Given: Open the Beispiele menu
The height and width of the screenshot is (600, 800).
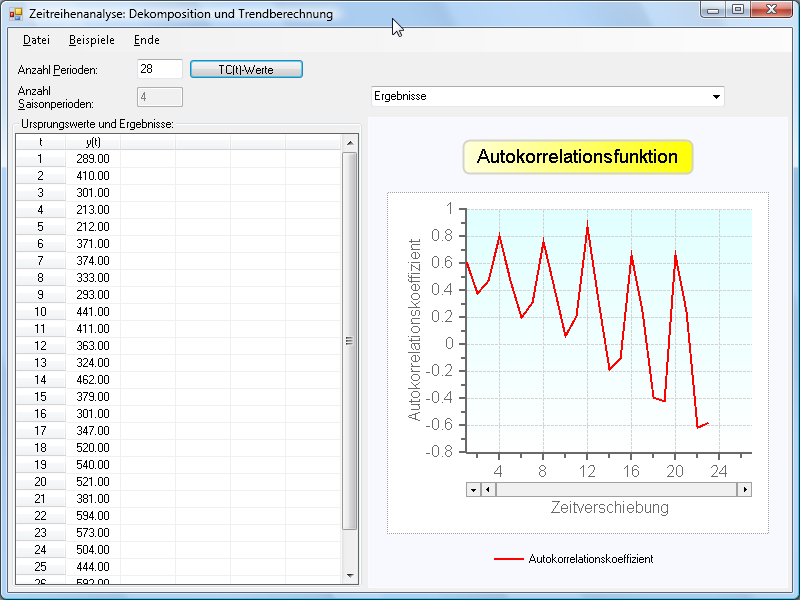Looking at the screenshot, I should coord(91,40).
